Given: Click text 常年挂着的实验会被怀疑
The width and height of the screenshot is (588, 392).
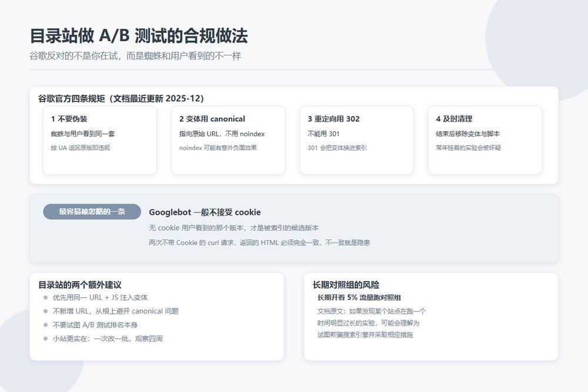Looking at the screenshot, I should point(469,148).
